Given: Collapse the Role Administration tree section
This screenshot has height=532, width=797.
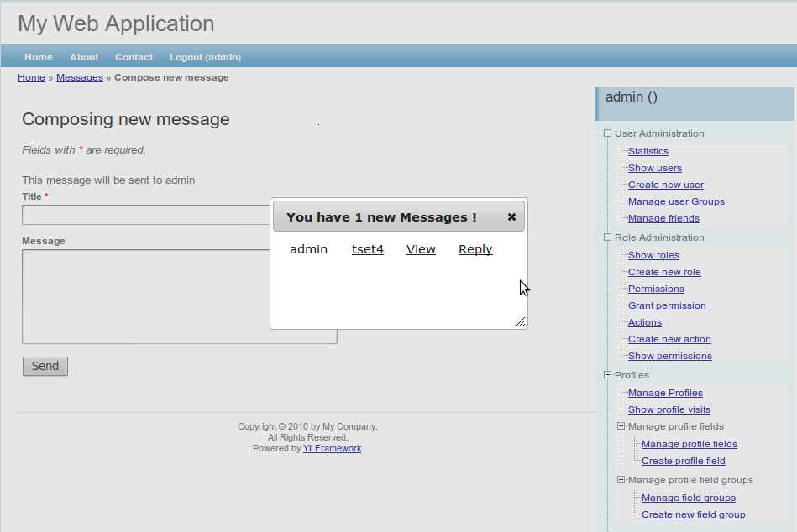Looking at the screenshot, I should [x=608, y=237].
